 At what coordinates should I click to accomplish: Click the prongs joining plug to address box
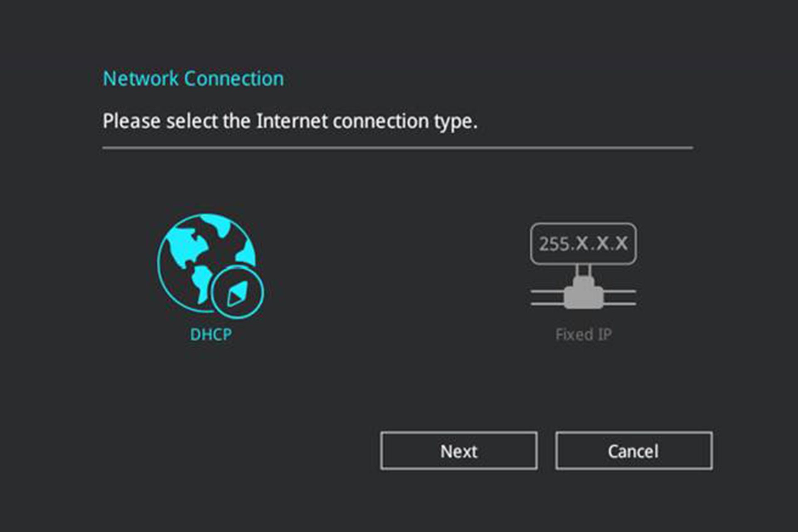(583, 271)
